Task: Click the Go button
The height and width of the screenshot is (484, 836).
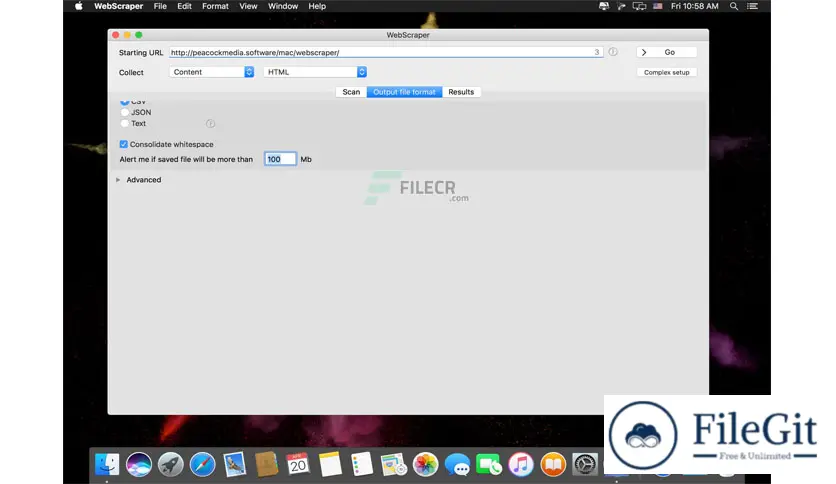Action: [x=666, y=52]
